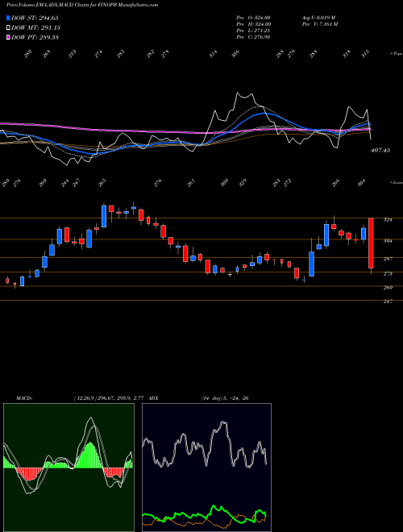
Task: Select the 'DOW ST: 294.65' legend text
Action: click(35, 18)
